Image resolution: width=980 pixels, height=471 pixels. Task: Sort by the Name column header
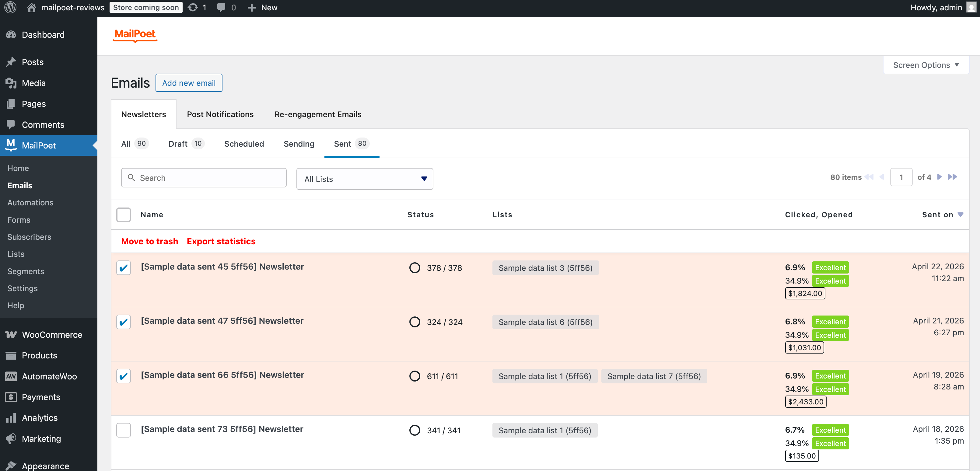pyautogui.click(x=152, y=215)
